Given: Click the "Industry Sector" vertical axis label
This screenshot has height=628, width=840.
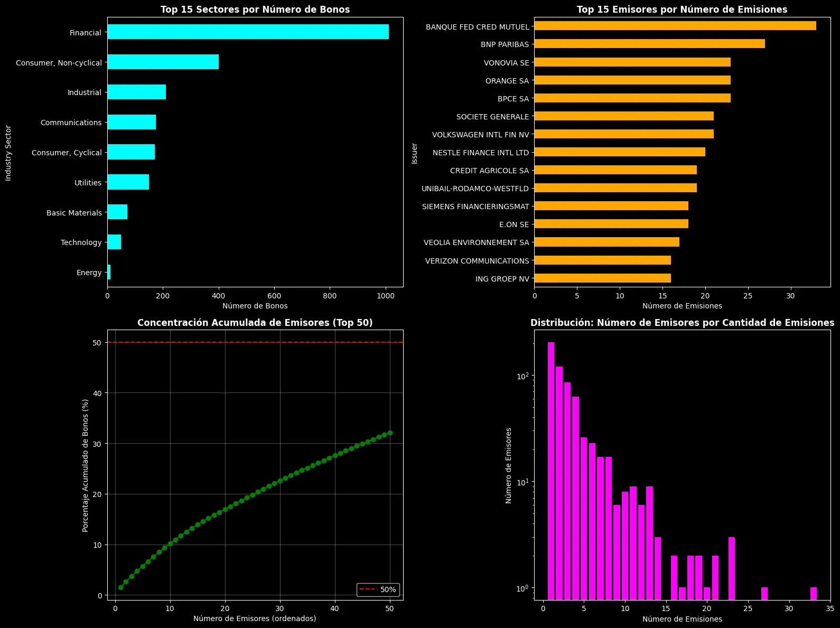Looking at the screenshot, I should coord(8,153).
